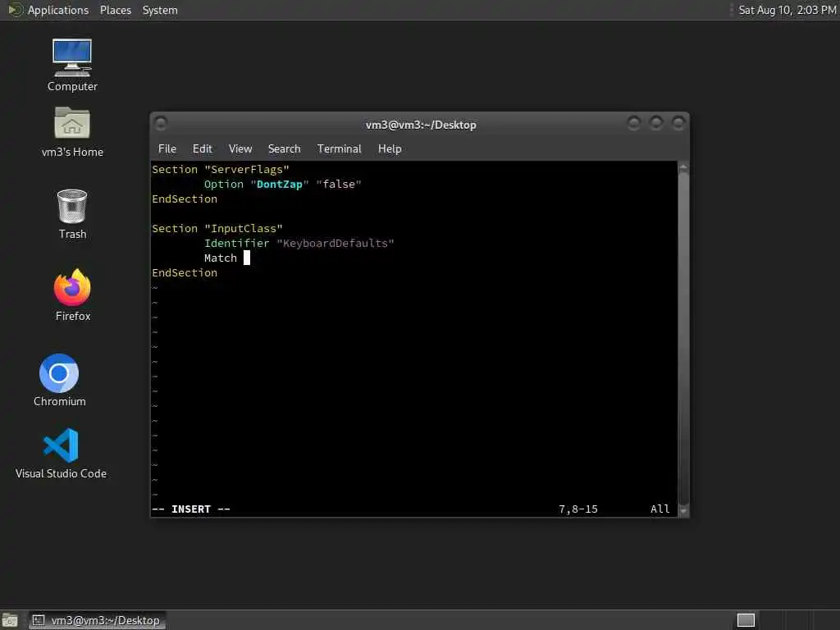The height and width of the screenshot is (630, 840).
Task: Open the Applications menu
Action: [x=58, y=10]
